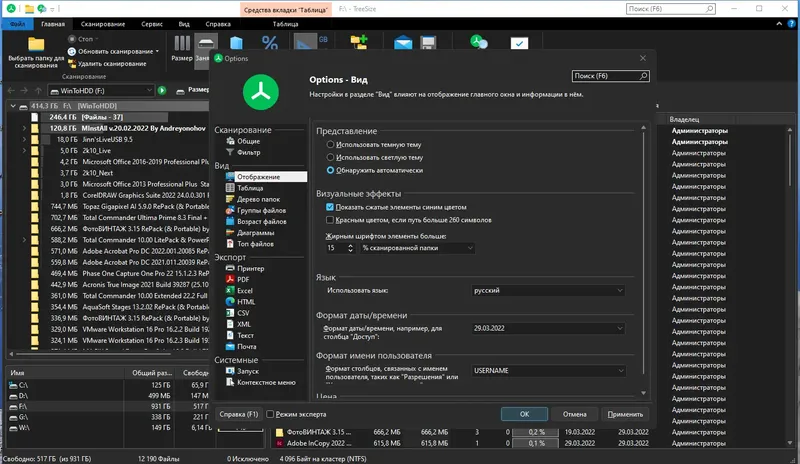
Task: Click the Владелец column header
Action: (x=684, y=119)
